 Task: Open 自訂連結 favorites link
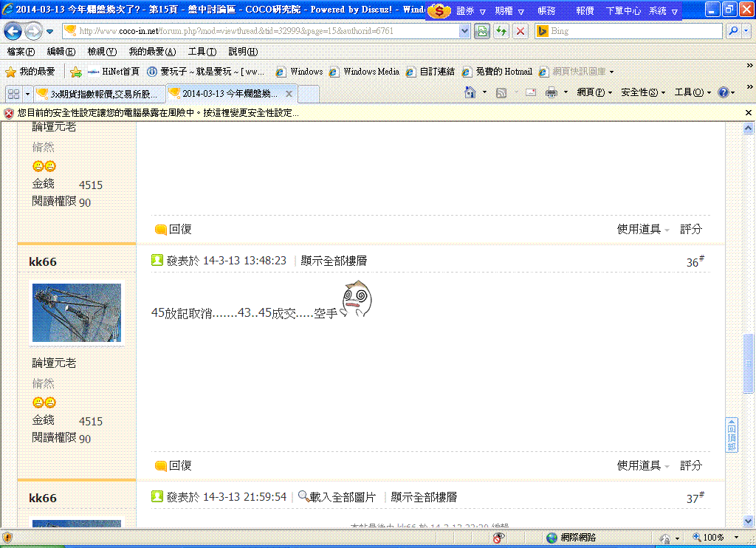[430, 72]
